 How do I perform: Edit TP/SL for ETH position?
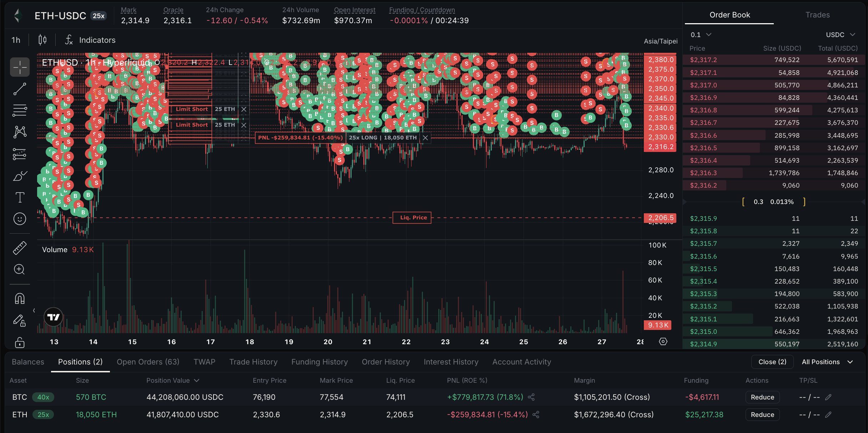click(828, 415)
